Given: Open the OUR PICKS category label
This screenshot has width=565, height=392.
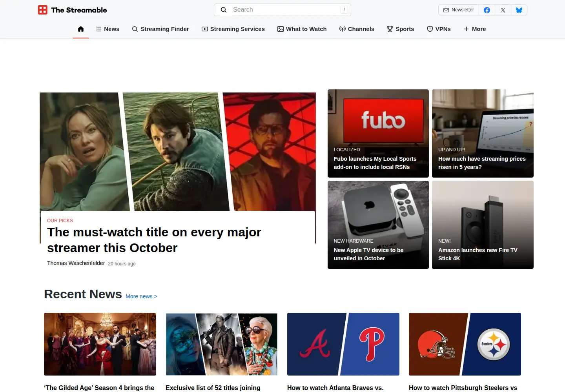Looking at the screenshot, I should click(x=60, y=221).
